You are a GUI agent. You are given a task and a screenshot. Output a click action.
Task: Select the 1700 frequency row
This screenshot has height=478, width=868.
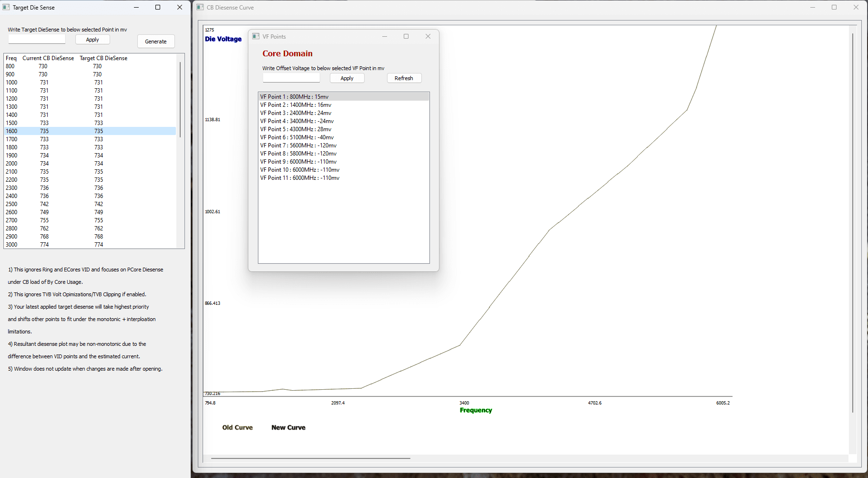[90, 139]
